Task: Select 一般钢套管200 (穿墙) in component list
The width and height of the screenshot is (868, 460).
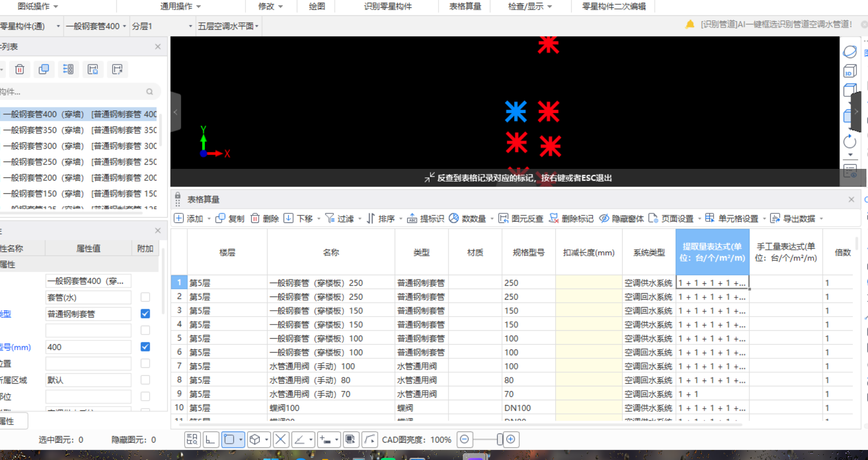Action: [x=79, y=177]
